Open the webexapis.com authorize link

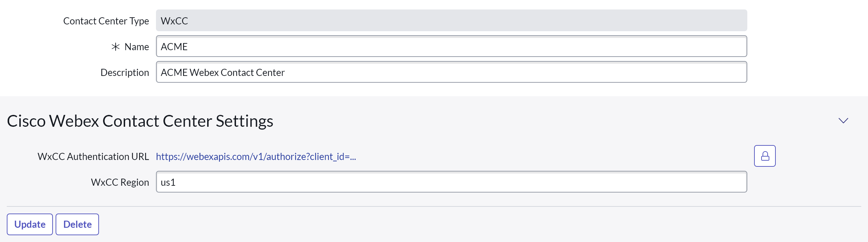pyautogui.click(x=255, y=157)
